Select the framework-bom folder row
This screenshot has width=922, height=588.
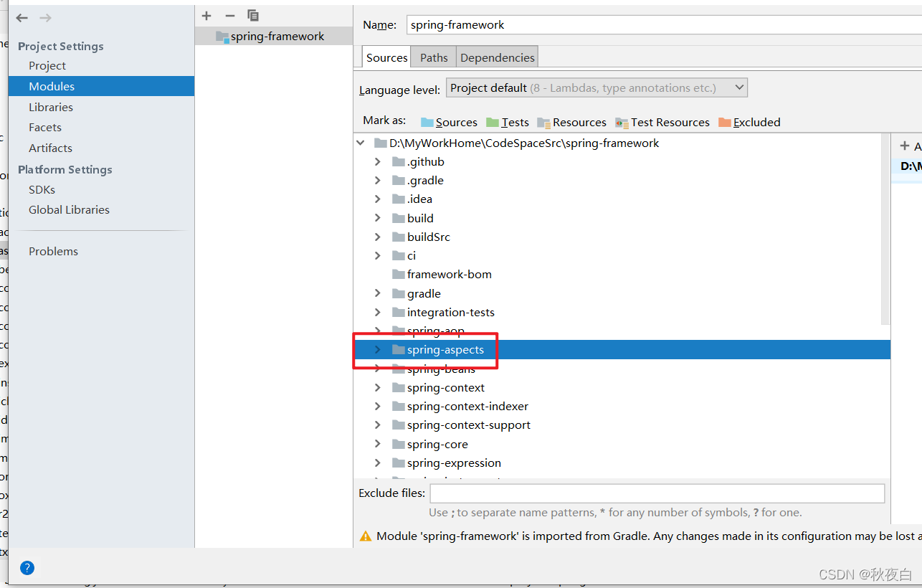[x=622, y=274]
